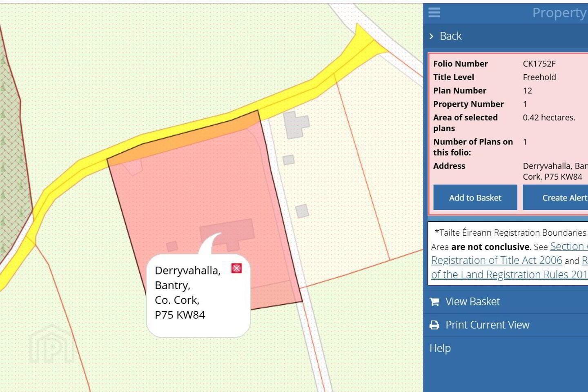Click the shopping cart basket icon
The image size is (588, 392).
click(x=434, y=302)
